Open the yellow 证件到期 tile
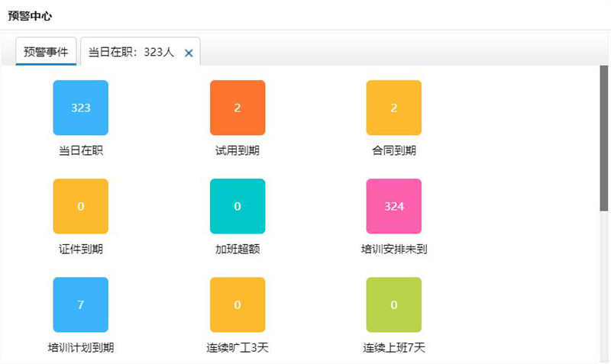The image size is (611, 364). pyautogui.click(x=80, y=206)
